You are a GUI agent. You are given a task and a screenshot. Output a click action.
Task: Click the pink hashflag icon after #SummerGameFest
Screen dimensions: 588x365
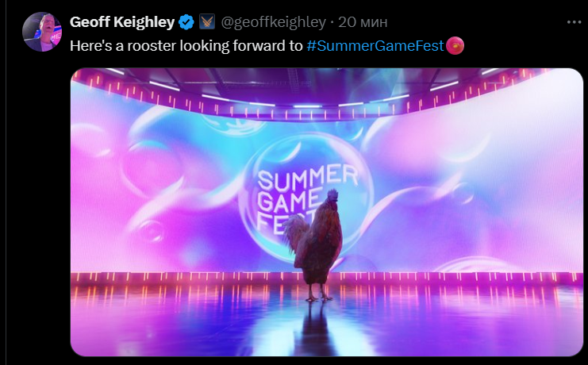[x=455, y=46]
